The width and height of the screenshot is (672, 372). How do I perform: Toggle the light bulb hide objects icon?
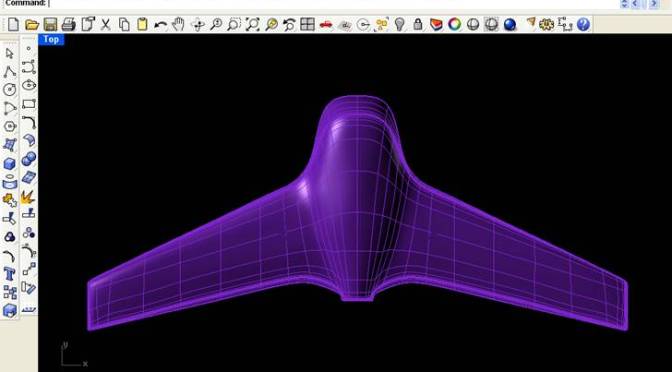[x=399, y=24]
